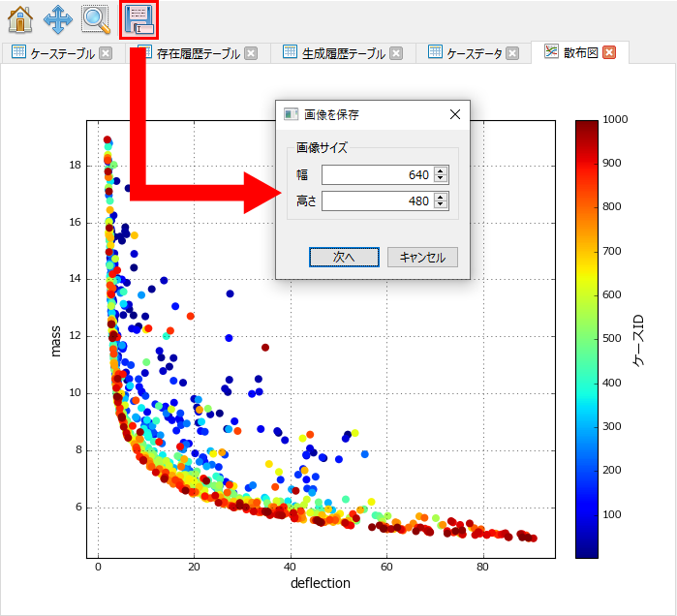Click the 幅 width input field
Screen dimensions: 677x616
[377, 174]
